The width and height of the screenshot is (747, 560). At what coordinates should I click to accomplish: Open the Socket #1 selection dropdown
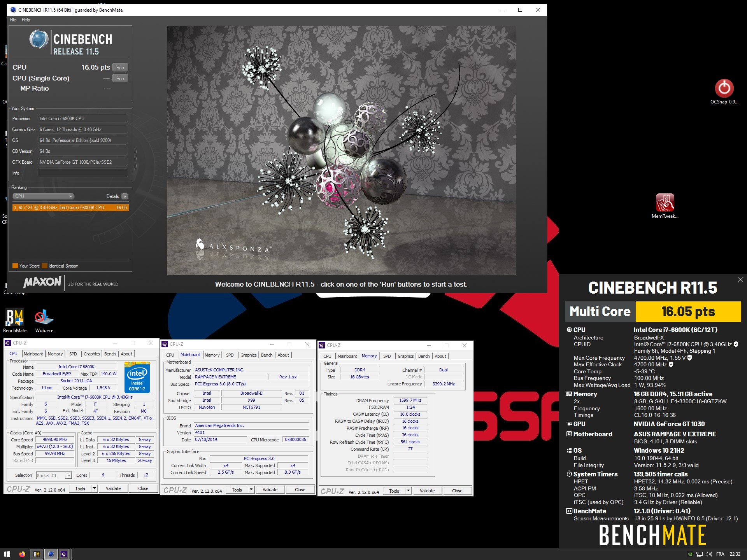coord(54,475)
